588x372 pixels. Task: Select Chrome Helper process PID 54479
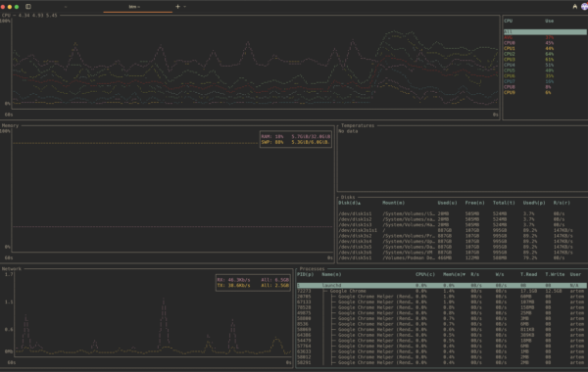[x=442, y=341]
